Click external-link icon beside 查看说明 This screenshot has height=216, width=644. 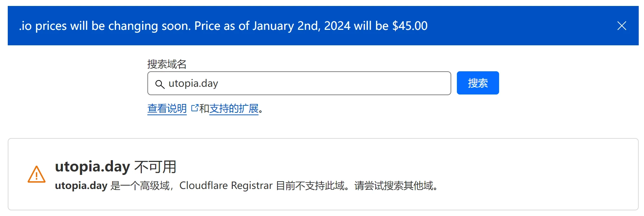click(195, 108)
